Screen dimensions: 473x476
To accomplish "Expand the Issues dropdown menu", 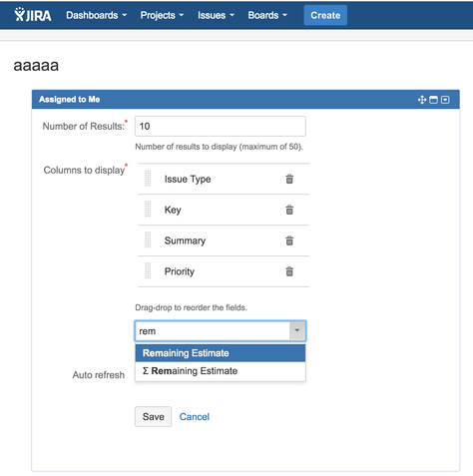I will point(216,15).
